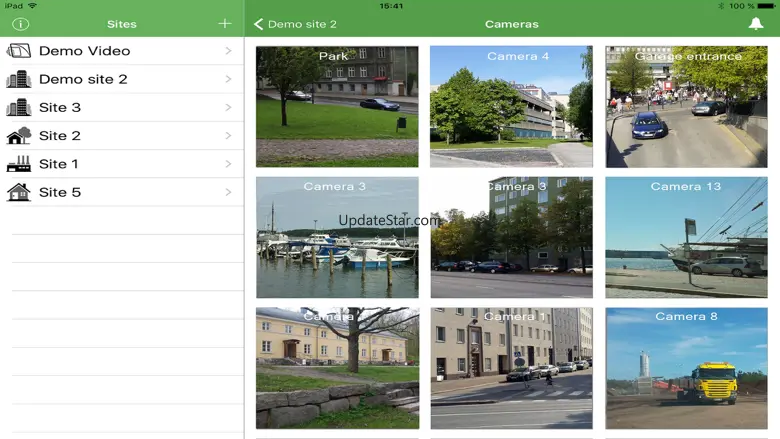Open notifications bell icon
This screenshot has height=439, width=780.
coord(756,23)
